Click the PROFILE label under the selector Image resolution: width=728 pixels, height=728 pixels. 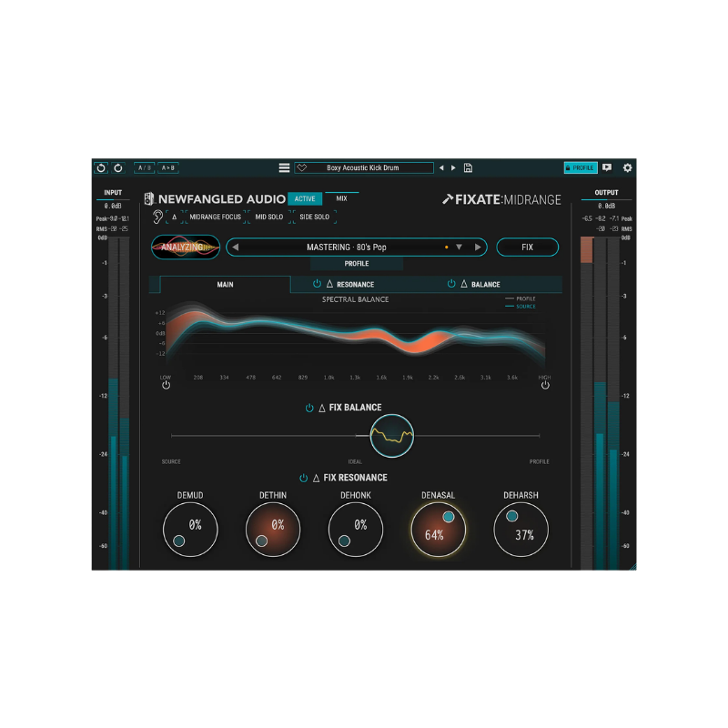[x=357, y=264]
